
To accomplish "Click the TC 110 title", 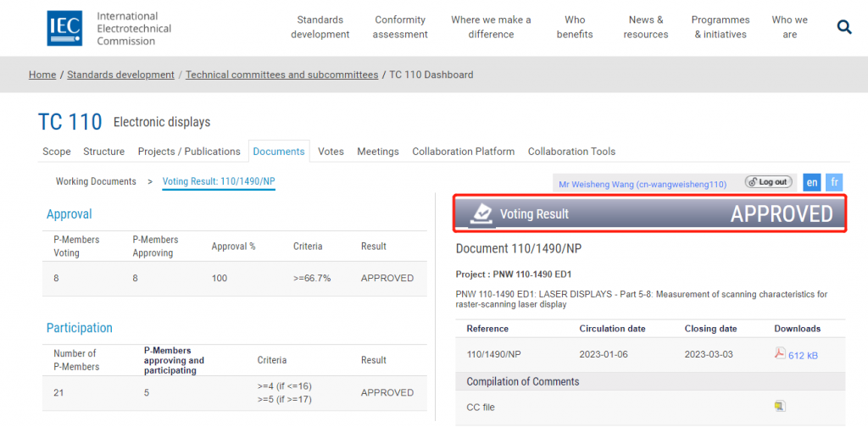I will 70,122.
